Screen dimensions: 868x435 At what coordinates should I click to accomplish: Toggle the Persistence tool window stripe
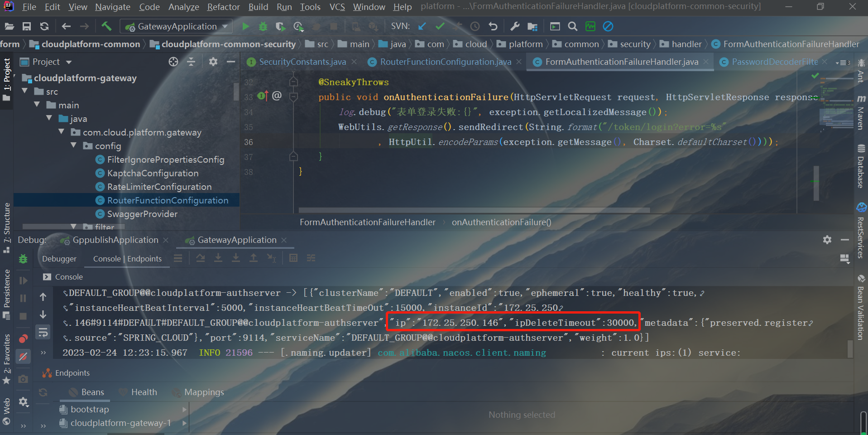pyautogui.click(x=7, y=294)
